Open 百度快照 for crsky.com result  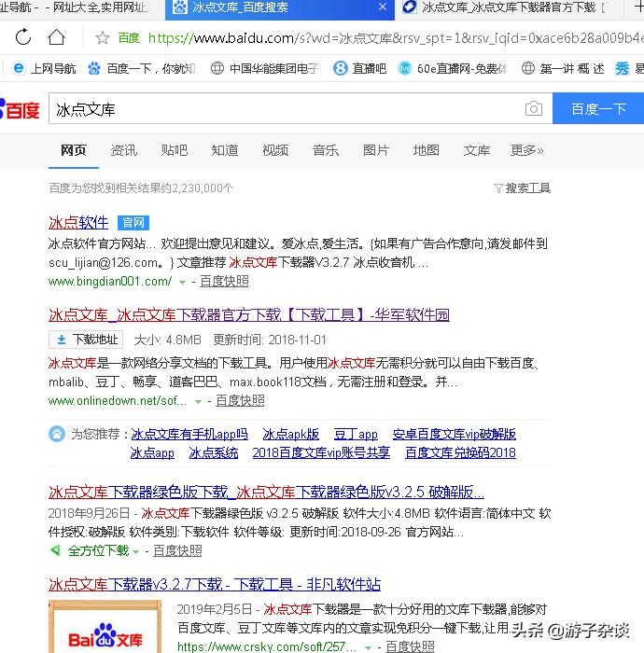[x=410, y=646]
